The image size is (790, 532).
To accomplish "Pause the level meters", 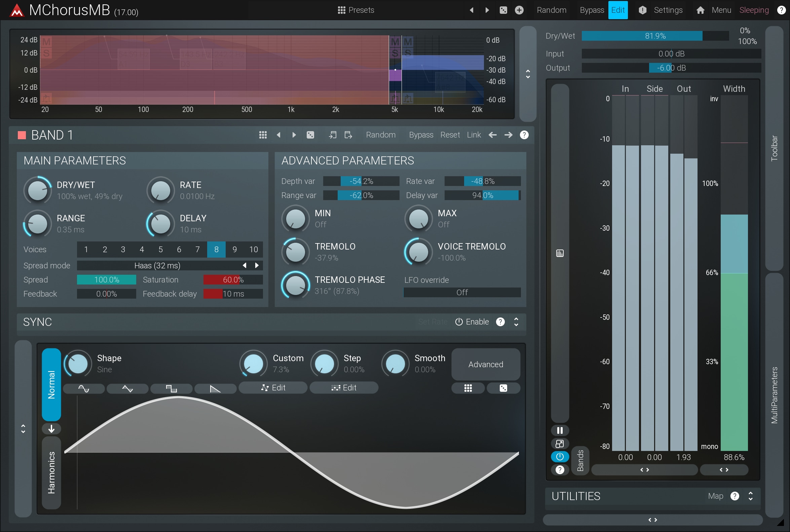I will [x=560, y=430].
